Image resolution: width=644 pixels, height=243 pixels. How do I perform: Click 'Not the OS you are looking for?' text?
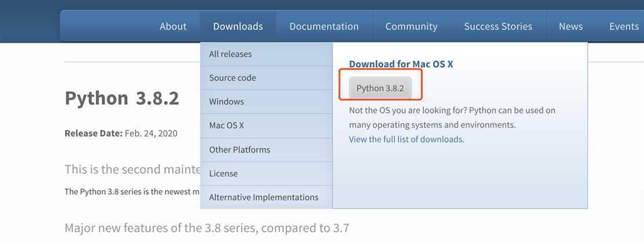click(408, 111)
